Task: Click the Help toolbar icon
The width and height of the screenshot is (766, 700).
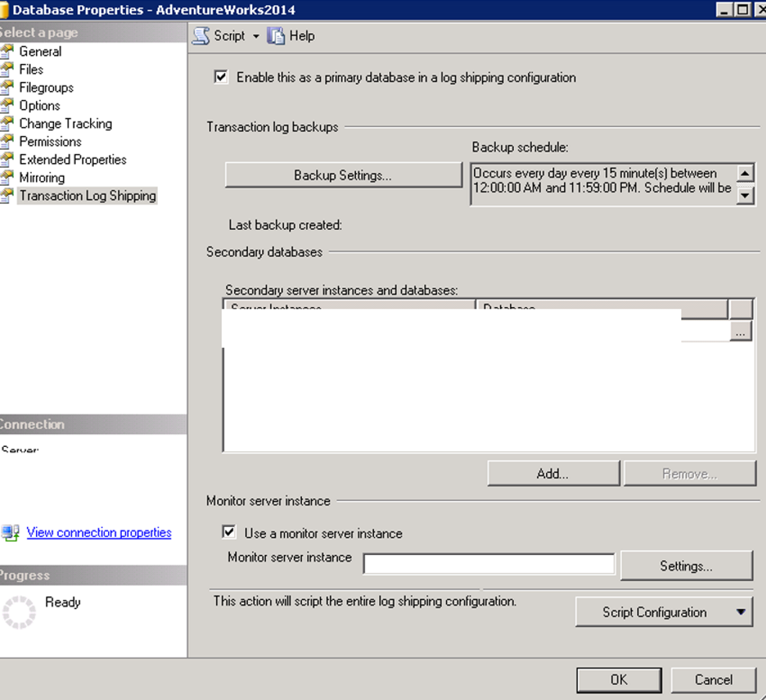Action: 275,36
